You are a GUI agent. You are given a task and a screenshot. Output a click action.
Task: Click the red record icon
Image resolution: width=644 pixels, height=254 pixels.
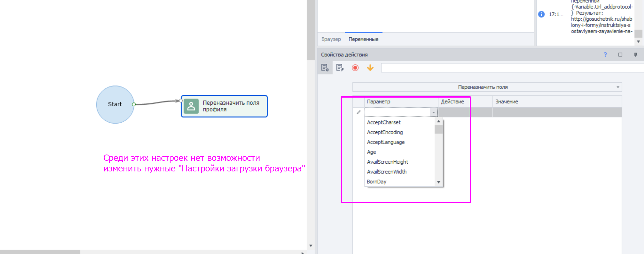pos(355,68)
